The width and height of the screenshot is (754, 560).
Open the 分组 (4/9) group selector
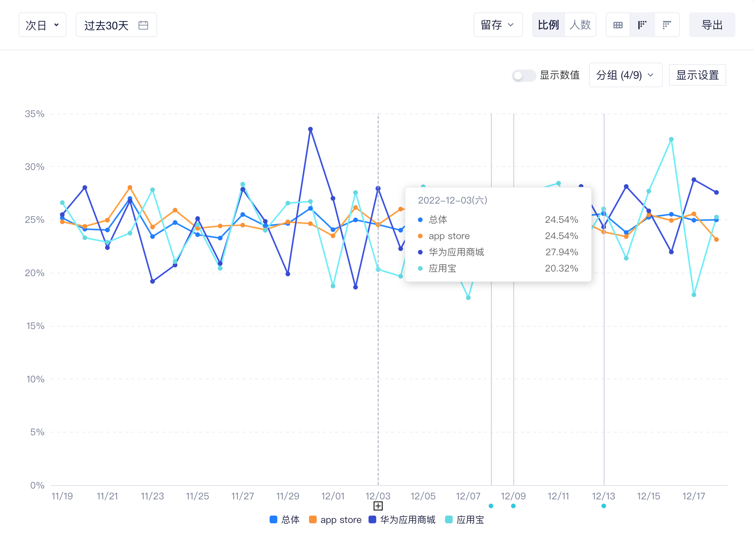click(625, 75)
